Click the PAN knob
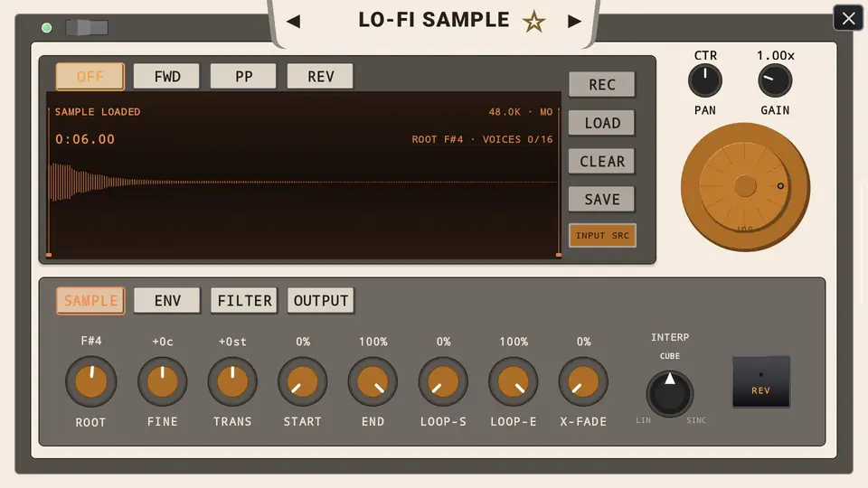Viewport: 868px width, 488px height. [x=704, y=80]
